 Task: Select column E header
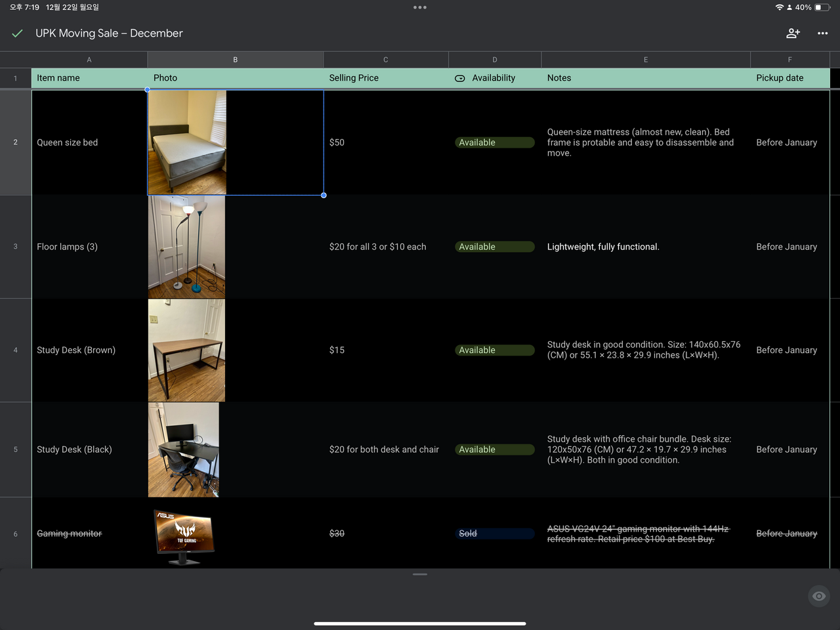pos(645,60)
